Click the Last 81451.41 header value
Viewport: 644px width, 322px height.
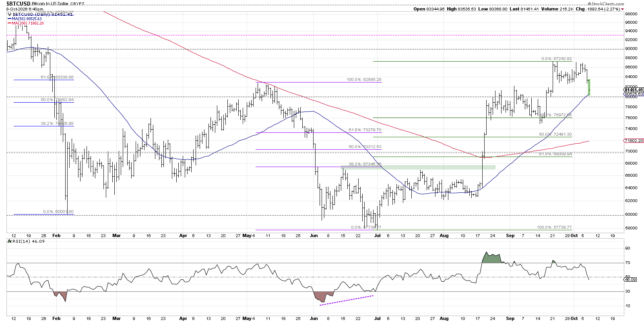(x=524, y=9)
